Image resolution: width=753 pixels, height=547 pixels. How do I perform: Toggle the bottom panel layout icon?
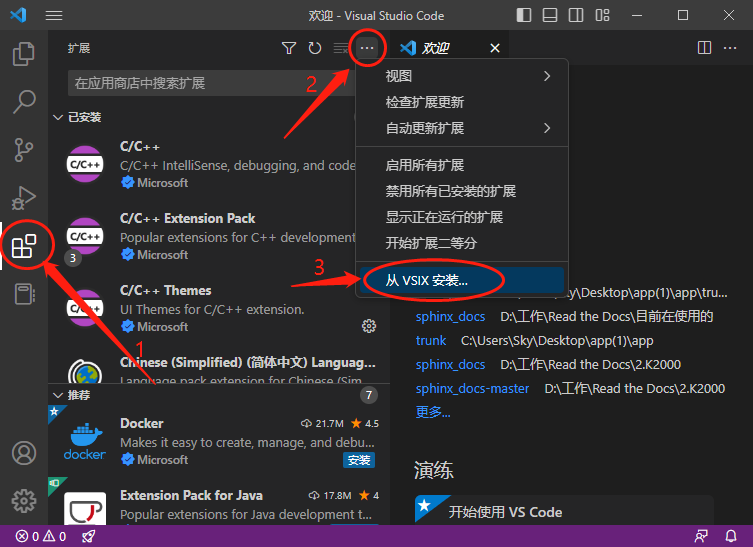tap(550, 15)
